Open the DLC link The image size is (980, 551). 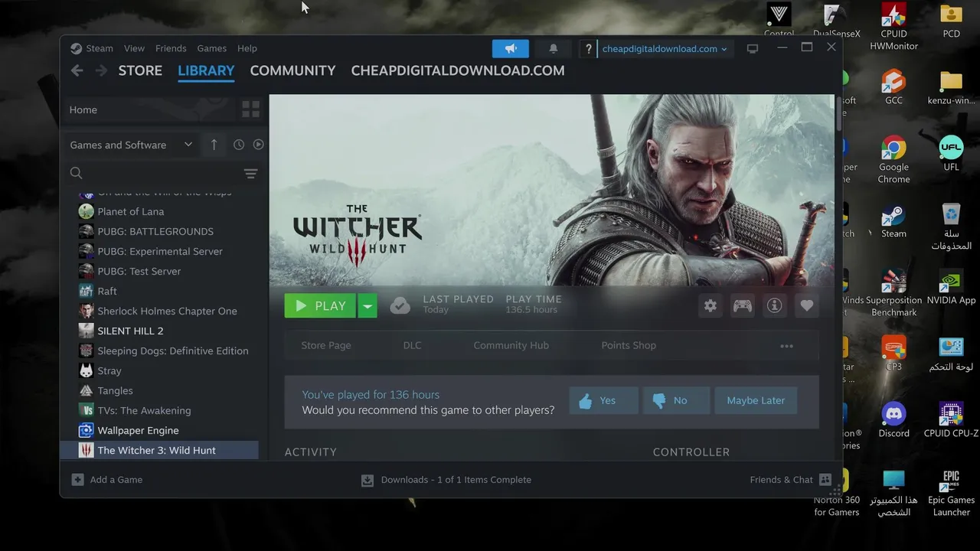(x=412, y=345)
